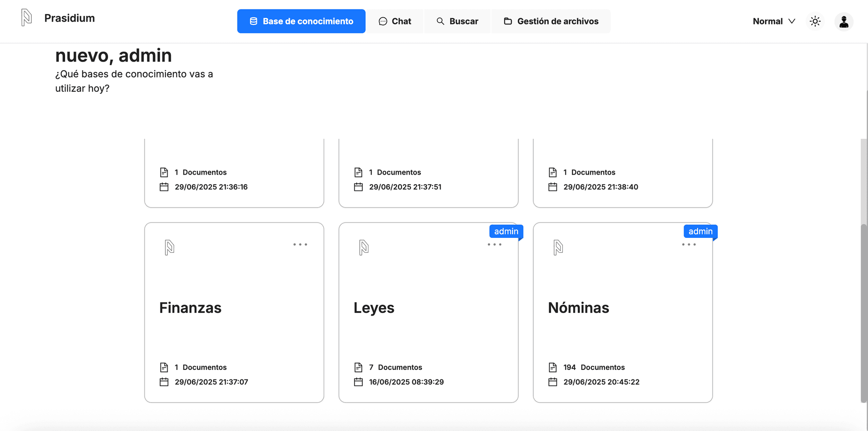868x431 pixels.
Task: Open the Finanzas knowledge base
Action: pos(190,308)
